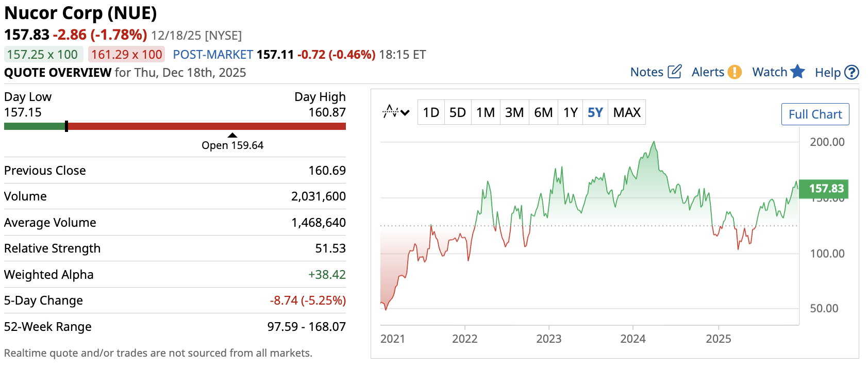The height and width of the screenshot is (368, 868).
Task: Click the green 157.83 price label
Action: 824,189
